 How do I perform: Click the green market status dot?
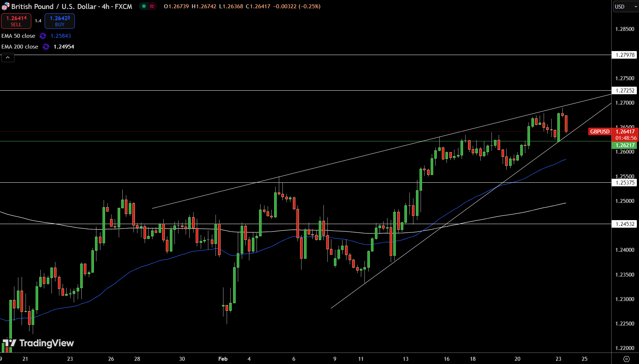[144, 6]
